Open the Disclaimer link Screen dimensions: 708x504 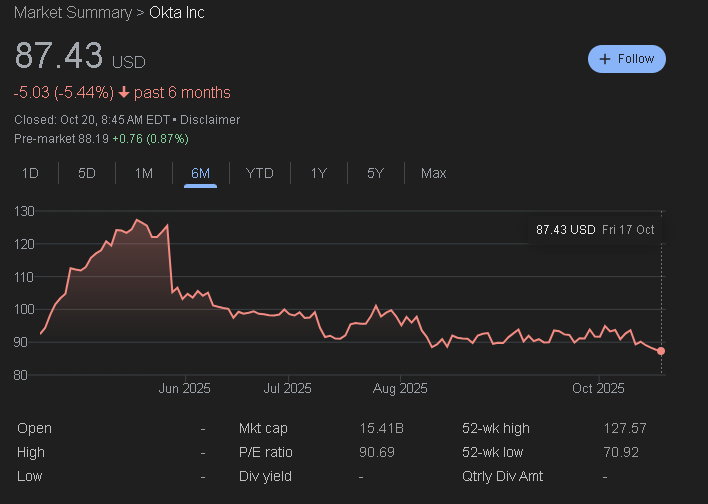(210, 120)
